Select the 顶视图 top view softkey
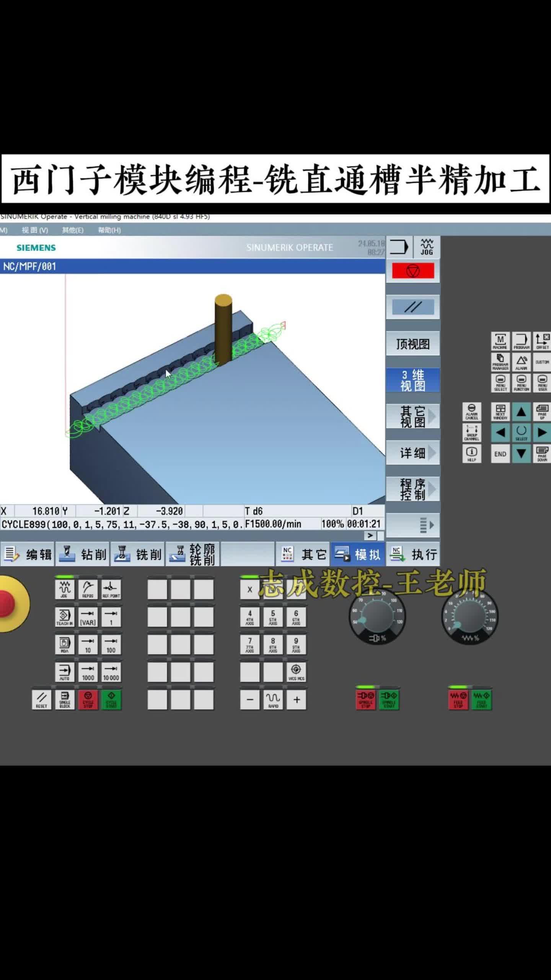 coord(412,344)
